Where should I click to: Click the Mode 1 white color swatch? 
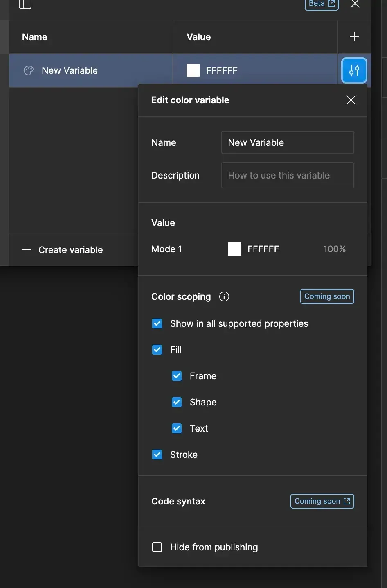tap(234, 249)
